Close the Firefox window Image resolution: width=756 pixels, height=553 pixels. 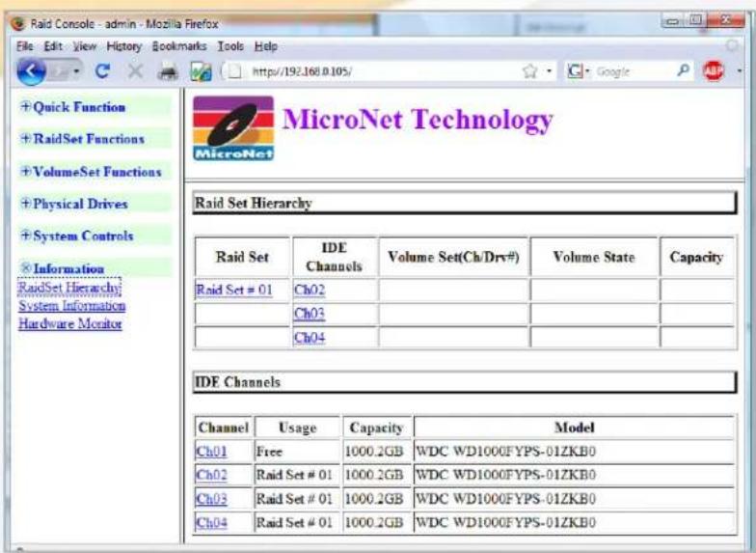(726, 20)
